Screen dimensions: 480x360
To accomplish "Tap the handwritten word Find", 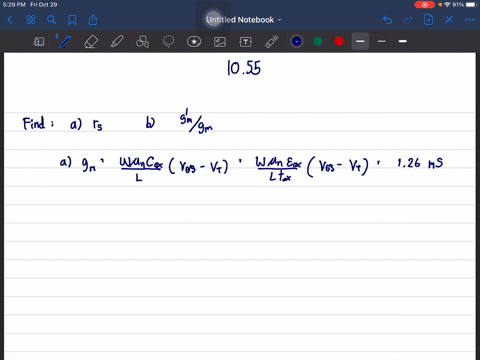I will (x=34, y=123).
